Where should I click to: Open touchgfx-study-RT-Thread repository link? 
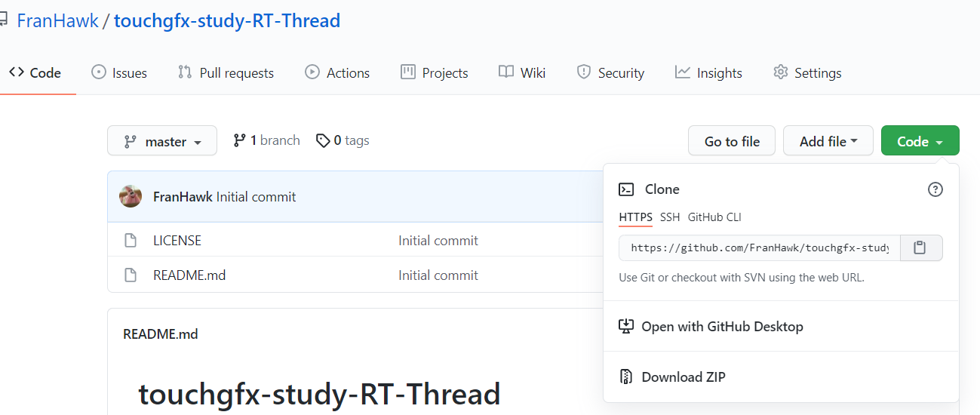coord(227,20)
